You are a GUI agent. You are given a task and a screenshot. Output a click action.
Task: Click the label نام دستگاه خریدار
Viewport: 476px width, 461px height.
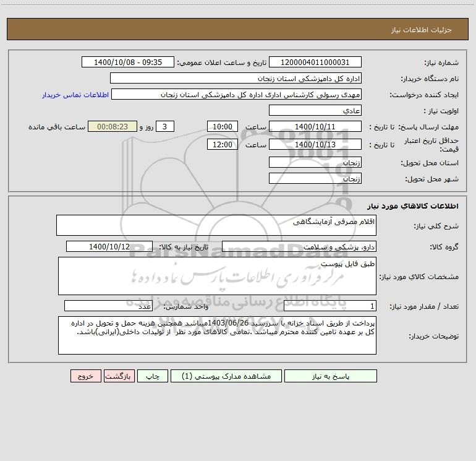pyautogui.click(x=430, y=79)
